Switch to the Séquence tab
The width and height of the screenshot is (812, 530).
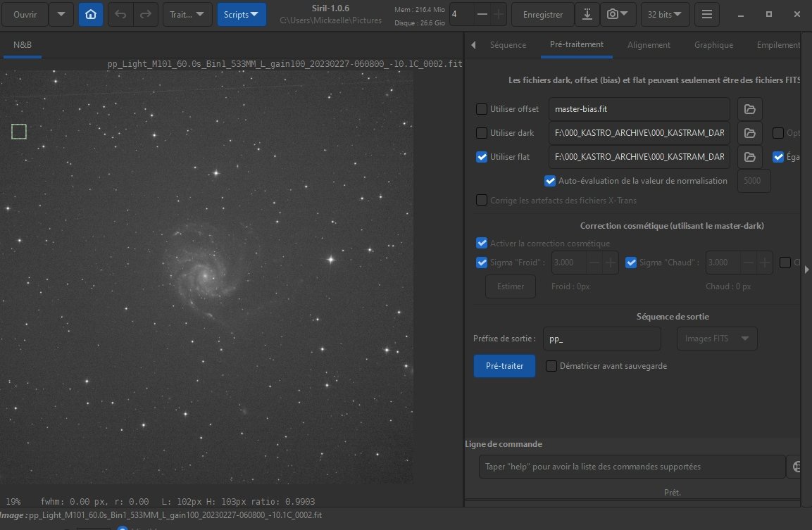click(508, 45)
